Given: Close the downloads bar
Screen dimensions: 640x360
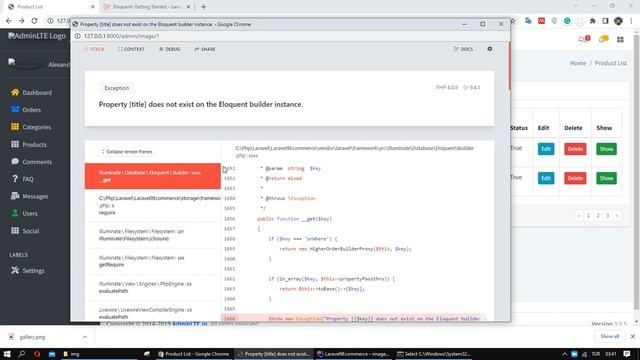Looking at the screenshot, I should click(633, 336).
